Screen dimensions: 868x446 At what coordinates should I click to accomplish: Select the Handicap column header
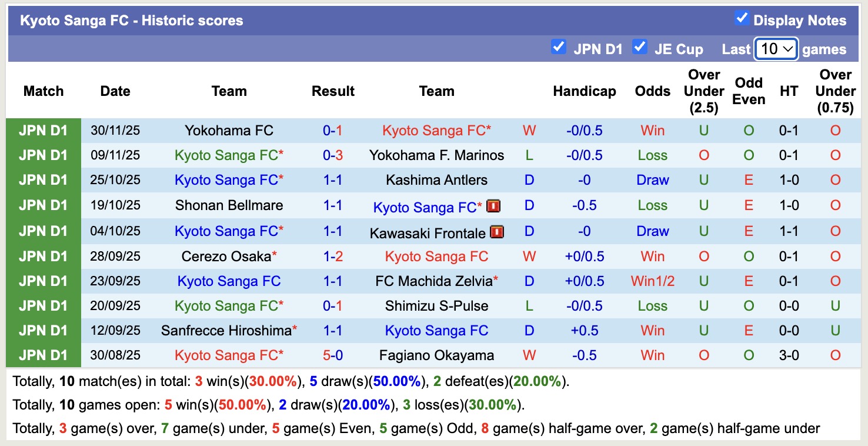584,91
